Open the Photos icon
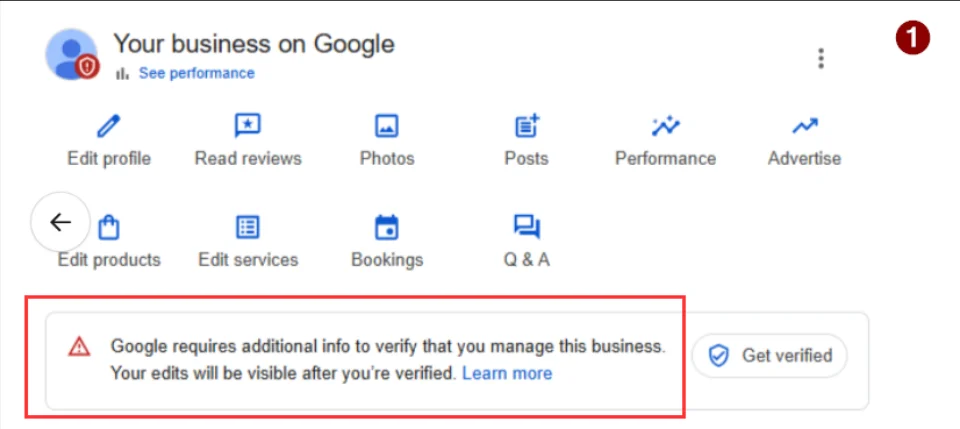This screenshot has height=429, width=960. pyautogui.click(x=387, y=126)
